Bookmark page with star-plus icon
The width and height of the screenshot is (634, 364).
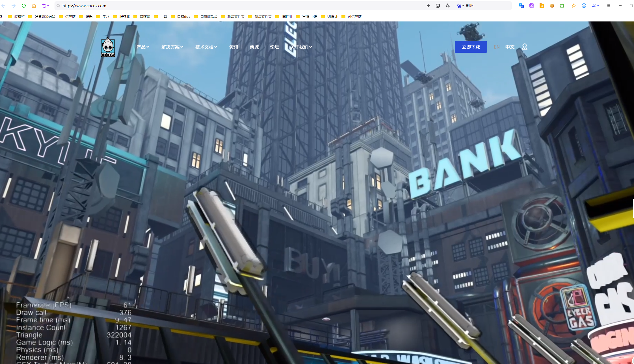point(447,6)
